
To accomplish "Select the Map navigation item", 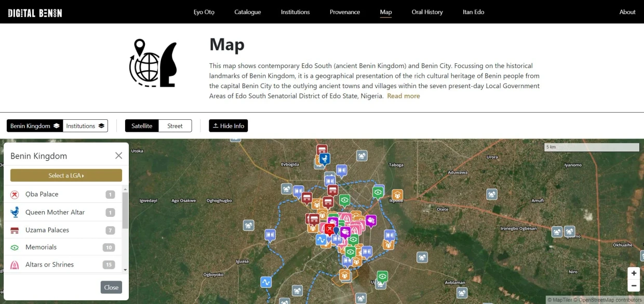I will tap(386, 12).
